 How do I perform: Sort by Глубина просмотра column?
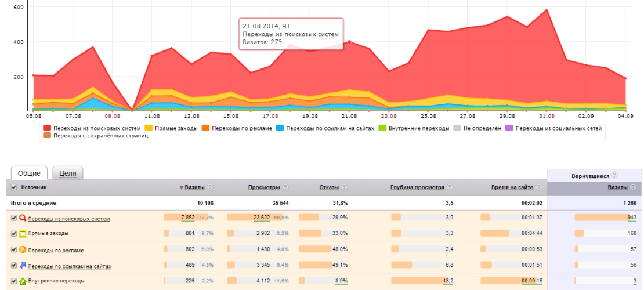click(417, 187)
